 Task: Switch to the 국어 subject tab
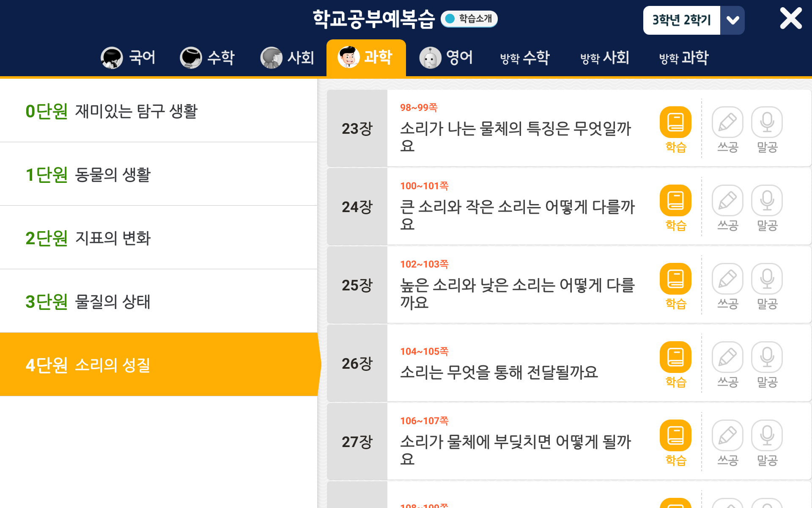click(129, 58)
